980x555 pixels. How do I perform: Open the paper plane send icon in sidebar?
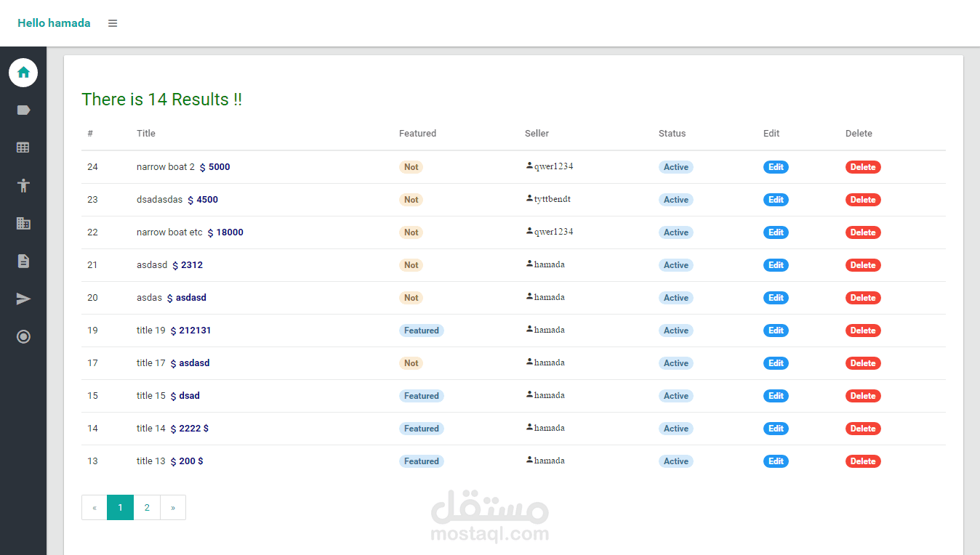coord(23,299)
